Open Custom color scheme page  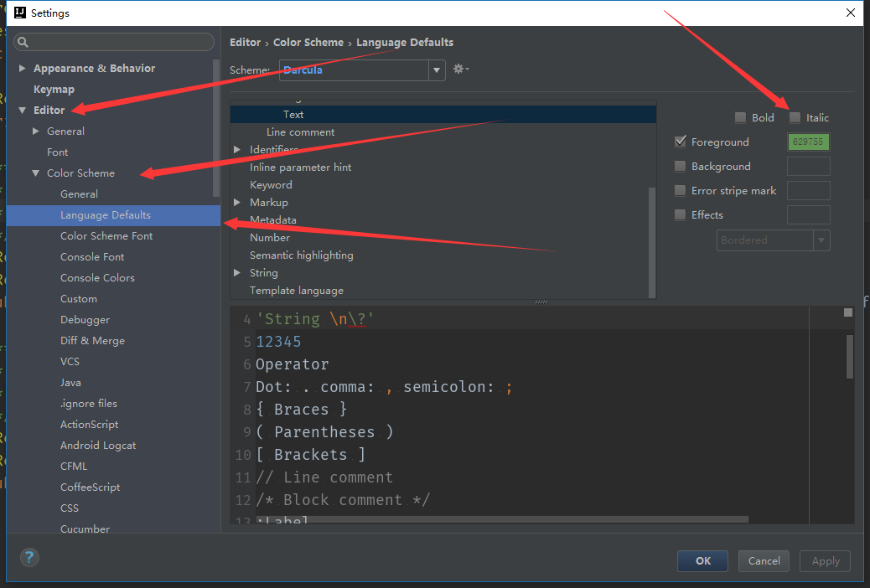click(x=78, y=299)
